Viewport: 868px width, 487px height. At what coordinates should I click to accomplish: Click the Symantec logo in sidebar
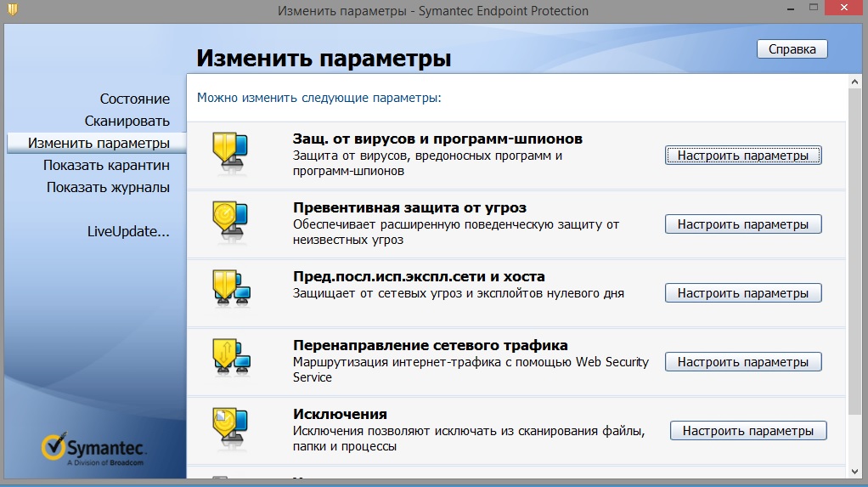click(94, 448)
